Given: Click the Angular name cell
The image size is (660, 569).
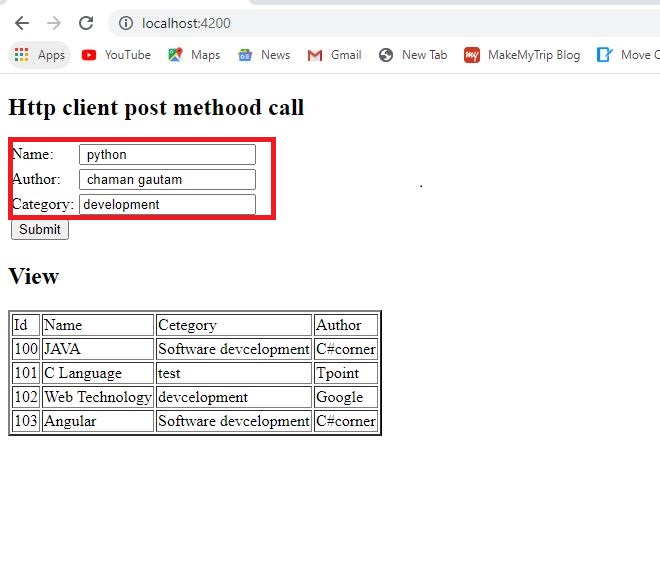Looking at the screenshot, I should point(98,421).
